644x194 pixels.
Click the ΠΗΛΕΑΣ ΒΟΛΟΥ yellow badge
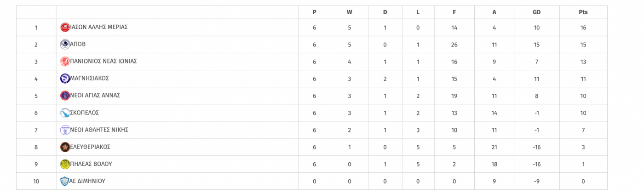65,164
